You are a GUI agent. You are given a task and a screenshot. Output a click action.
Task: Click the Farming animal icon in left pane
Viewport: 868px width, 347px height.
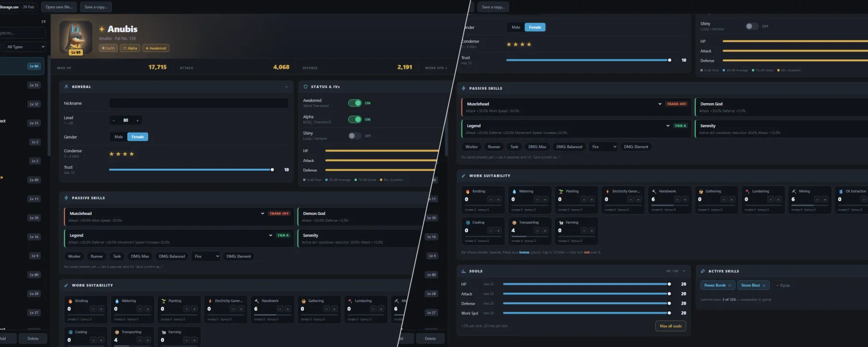(163, 332)
